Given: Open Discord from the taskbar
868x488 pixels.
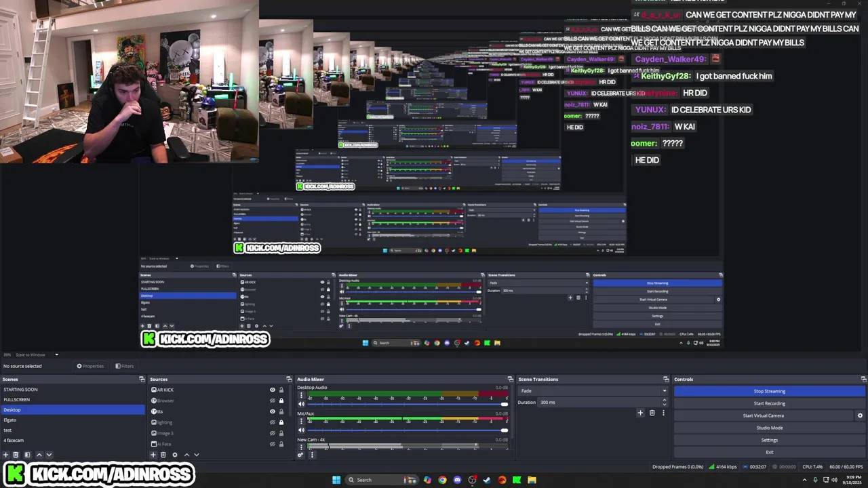Looking at the screenshot, I should click(457, 480).
